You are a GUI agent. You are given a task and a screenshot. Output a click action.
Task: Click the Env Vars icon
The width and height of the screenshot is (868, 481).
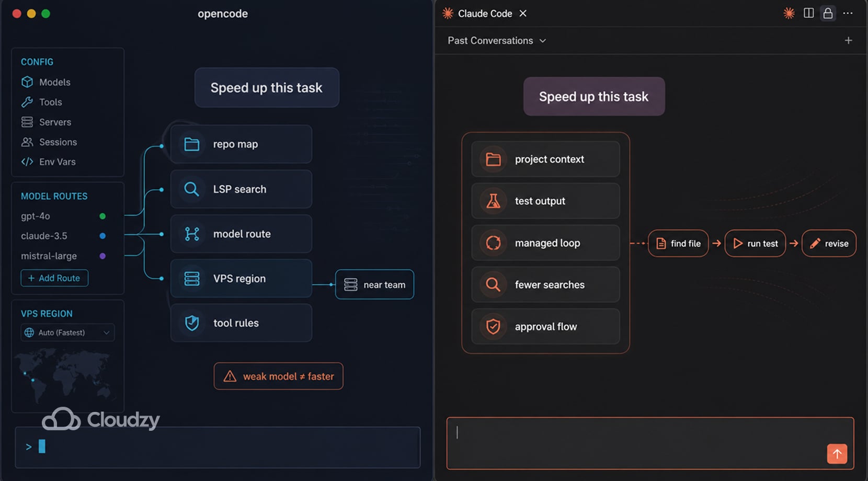pyautogui.click(x=27, y=162)
